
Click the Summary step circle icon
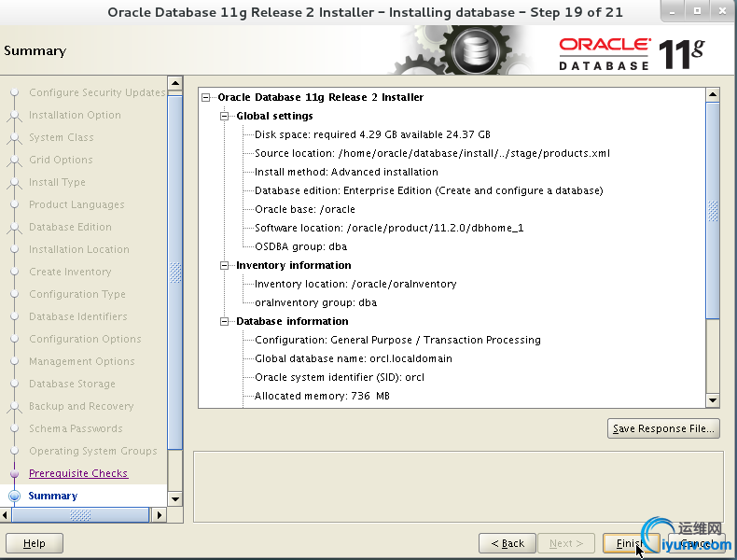pos(15,496)
